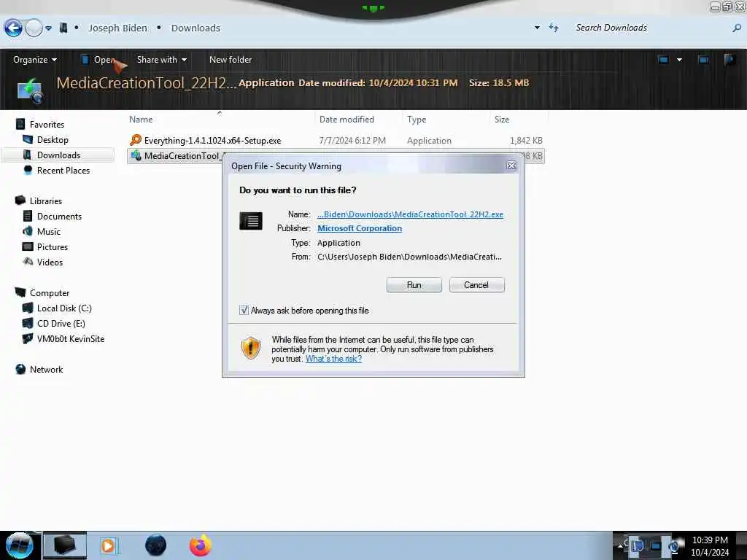
Task: Click the help icon in toolbar
Action: 729,60
